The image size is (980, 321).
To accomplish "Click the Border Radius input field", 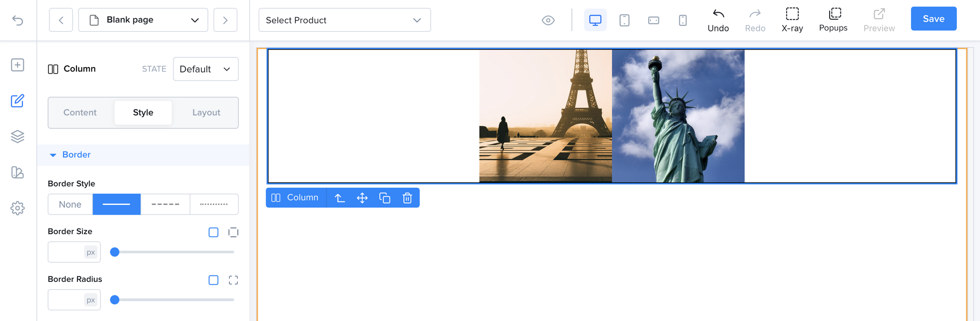I will pos(74,299).
